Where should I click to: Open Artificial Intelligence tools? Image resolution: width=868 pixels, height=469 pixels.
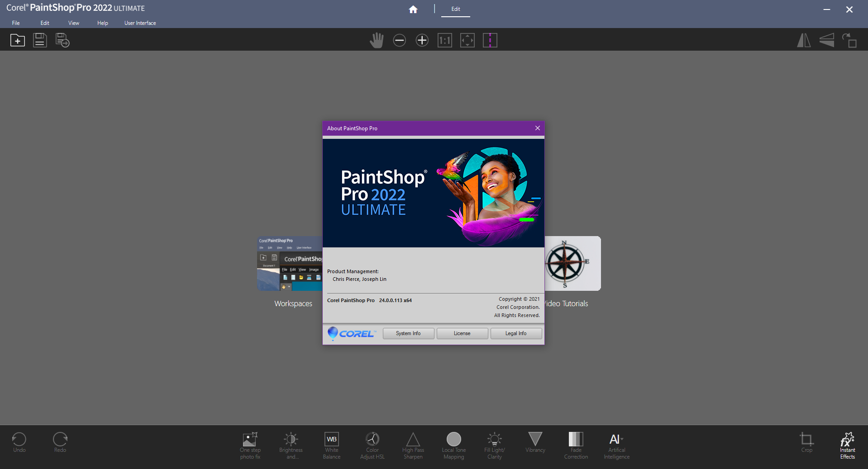click(617, 445)
